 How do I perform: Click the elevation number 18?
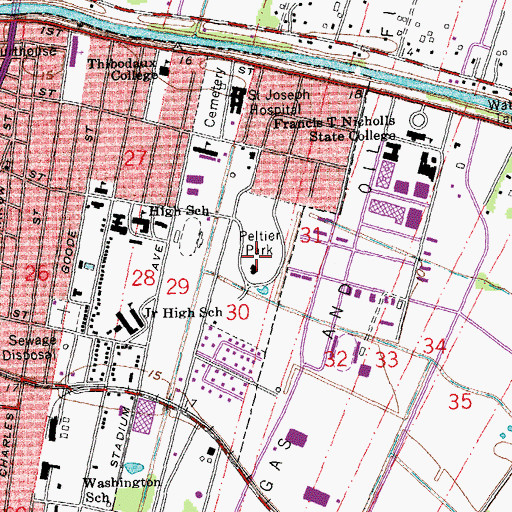(x=355, y=94)
